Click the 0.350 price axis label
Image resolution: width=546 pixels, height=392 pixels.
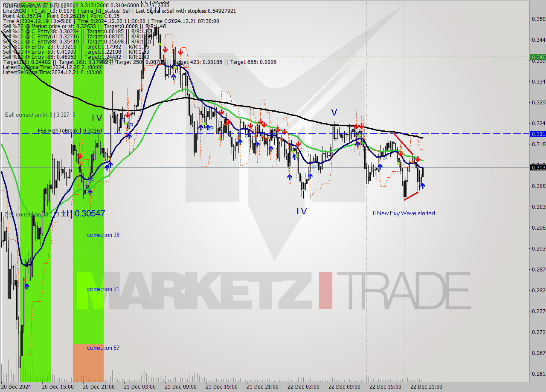[x=538, y=19]
